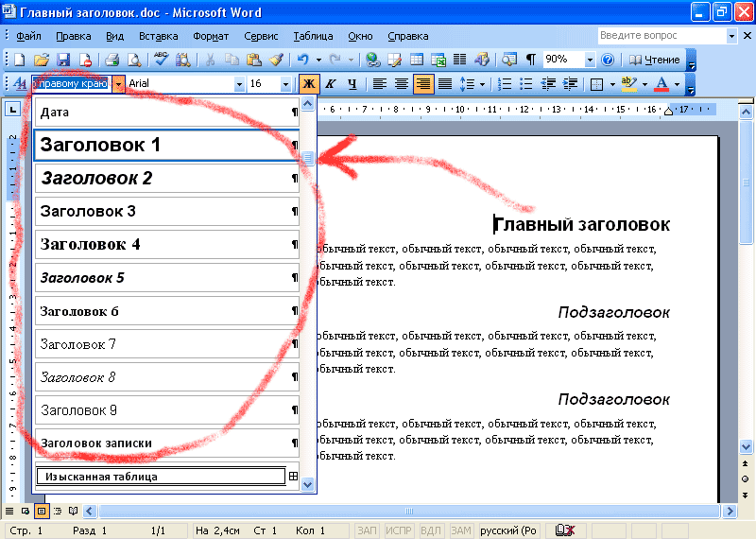Open the Таблица menu

click(313, 36)
